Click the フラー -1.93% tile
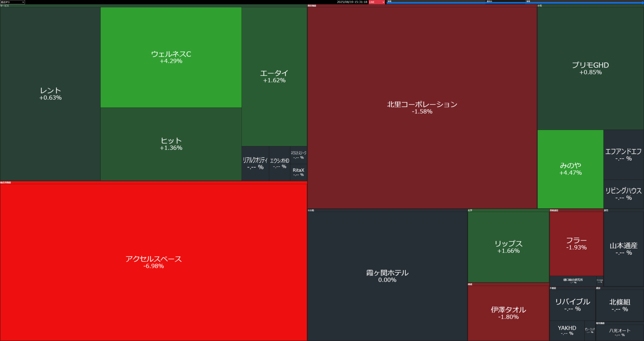The image size is (644, 341). (x=576, y=244)
